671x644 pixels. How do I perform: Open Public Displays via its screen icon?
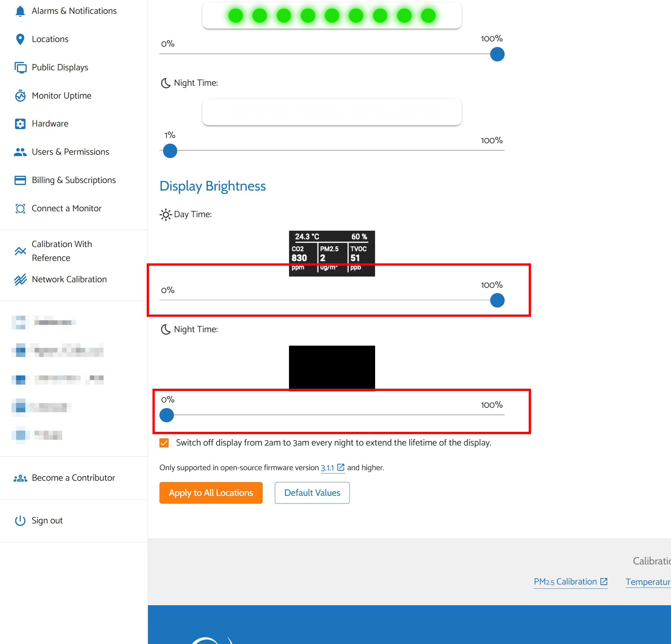pos(20,67)
